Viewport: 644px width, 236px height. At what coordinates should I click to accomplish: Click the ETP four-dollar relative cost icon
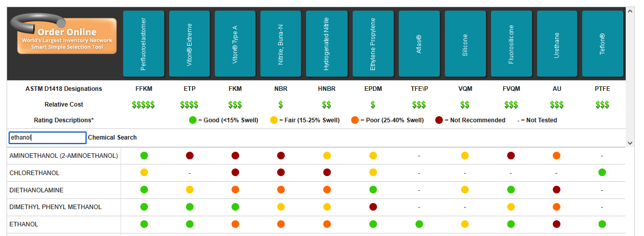click(190, 105)
